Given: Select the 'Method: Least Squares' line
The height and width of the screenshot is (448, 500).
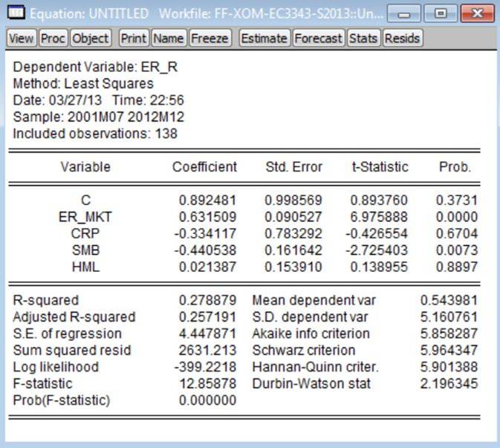Looking at the screenshot, I should [x=83, y=83].
